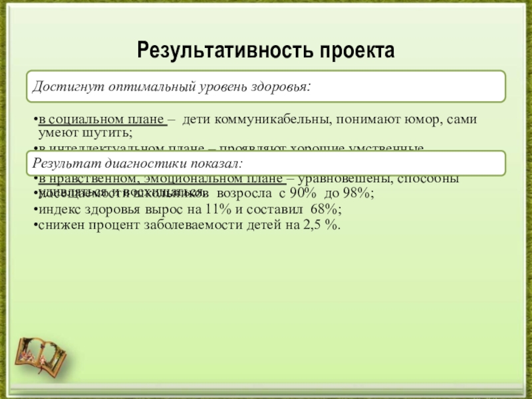Click underlined text 'в социальном плане'
532x399 pixels.
click(x=103, y=120)
